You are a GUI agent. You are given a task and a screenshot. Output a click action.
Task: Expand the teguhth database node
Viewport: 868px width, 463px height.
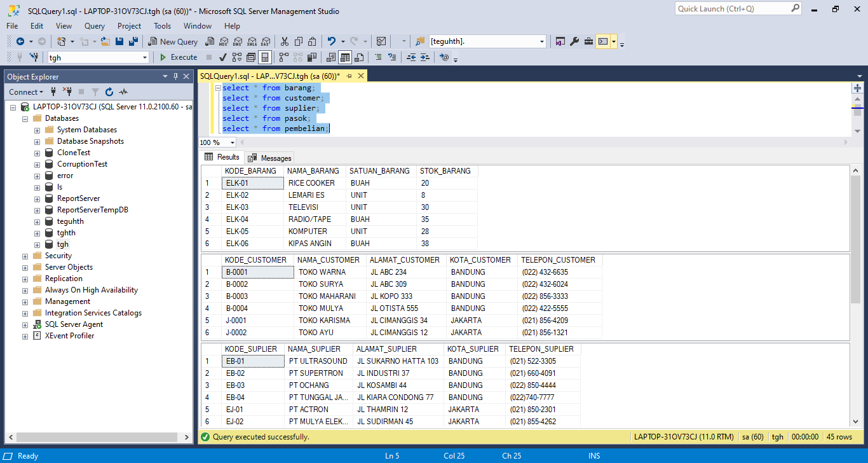[37, 221]
